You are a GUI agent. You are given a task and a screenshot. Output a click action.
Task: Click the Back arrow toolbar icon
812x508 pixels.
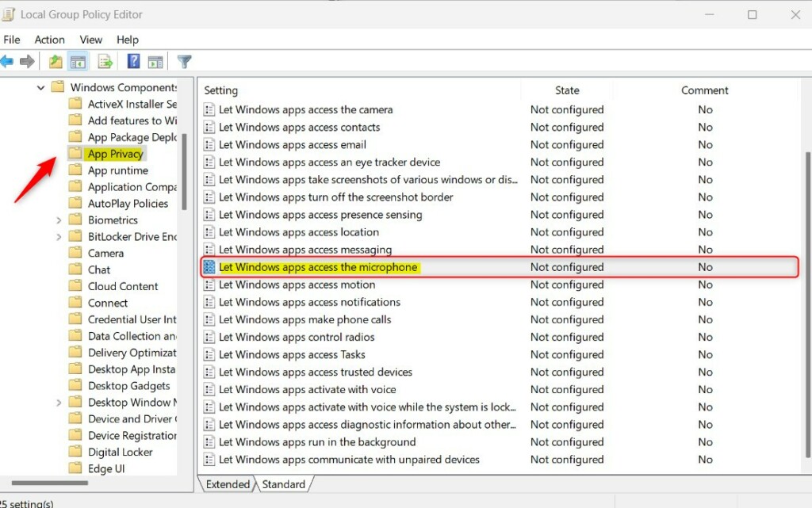click(x=6, y=62)
